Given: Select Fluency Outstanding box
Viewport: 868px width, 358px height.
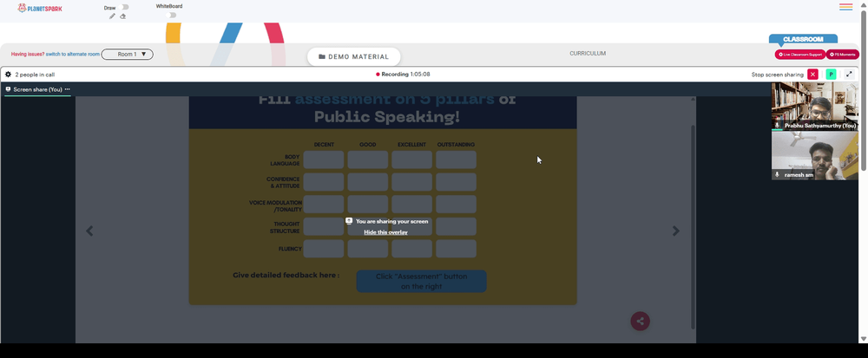Looking at the screenshot, I should pyautogui.click(x=457, y=249).
